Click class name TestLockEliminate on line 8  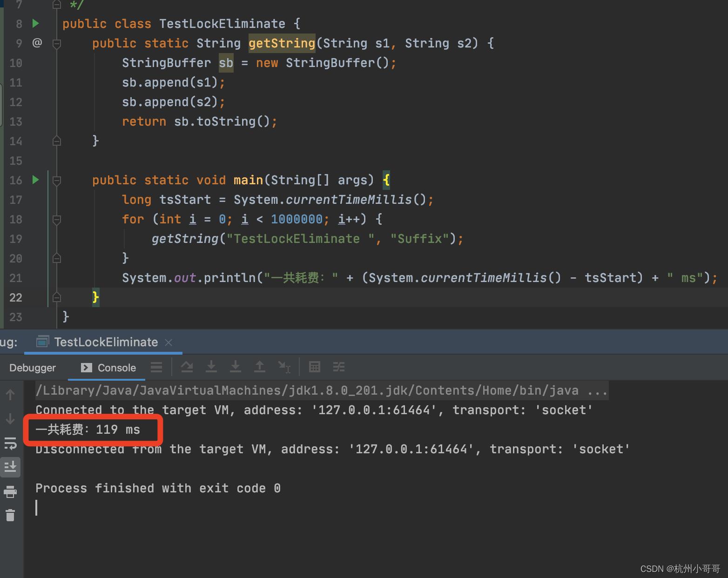point(222,24)
